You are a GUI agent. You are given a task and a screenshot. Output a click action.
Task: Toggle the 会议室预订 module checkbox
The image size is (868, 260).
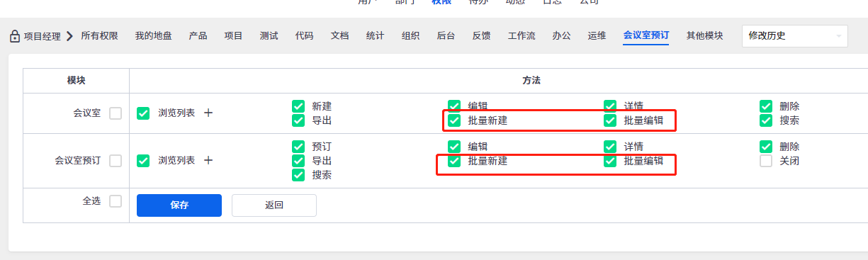pos(115,161)
